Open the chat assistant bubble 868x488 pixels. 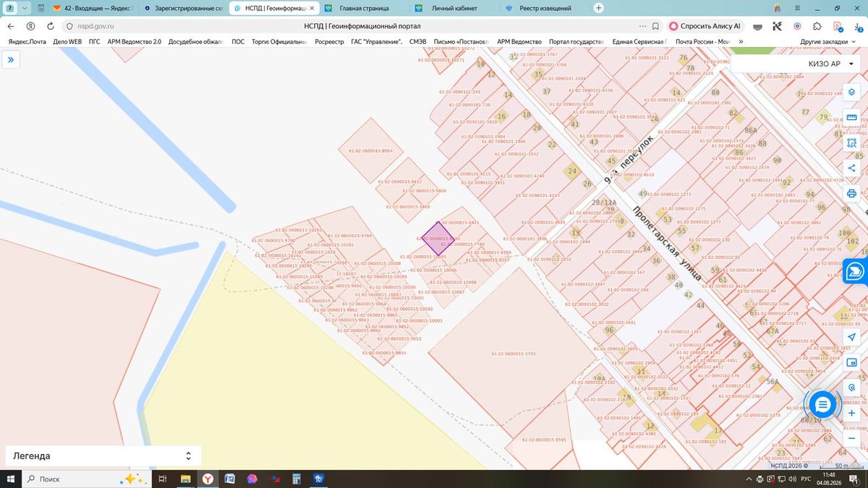click(822, 404)
